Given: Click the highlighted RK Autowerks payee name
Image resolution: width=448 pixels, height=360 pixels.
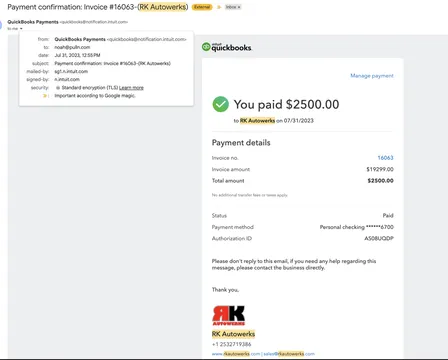Looking at the screenshot, I should [257, 121].
